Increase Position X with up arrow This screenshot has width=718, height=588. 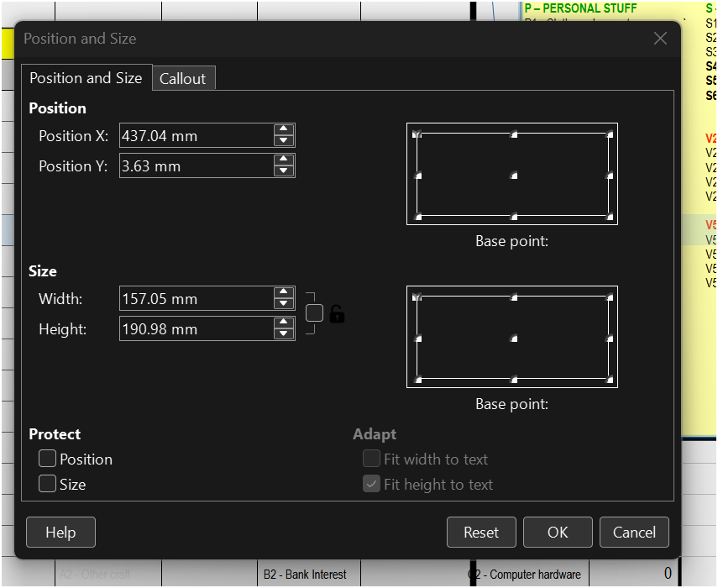click(284, 129)
